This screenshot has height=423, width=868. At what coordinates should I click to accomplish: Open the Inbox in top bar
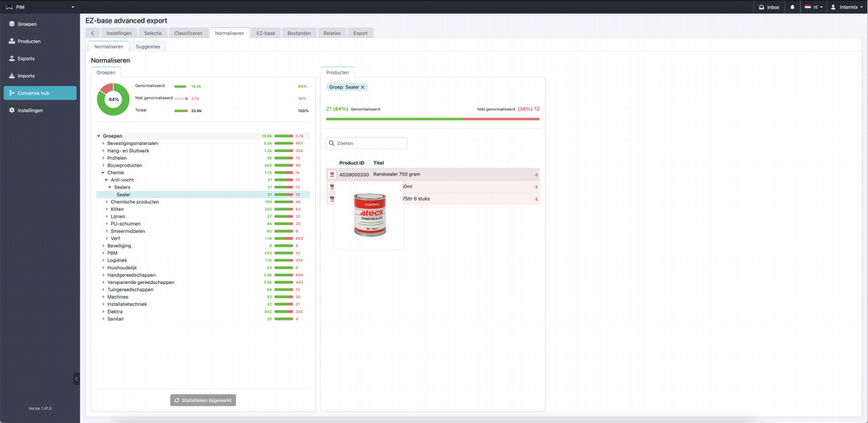[769, 7]
